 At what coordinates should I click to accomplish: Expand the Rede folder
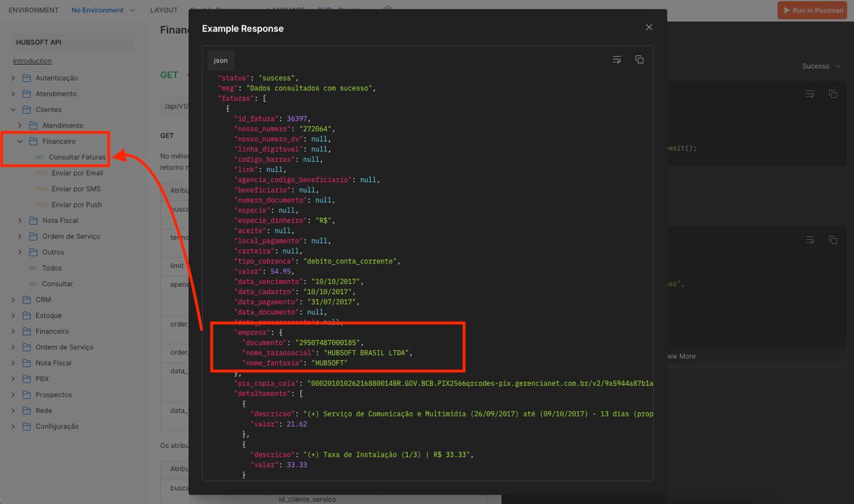pyautogui.click(x=13, y=411)
